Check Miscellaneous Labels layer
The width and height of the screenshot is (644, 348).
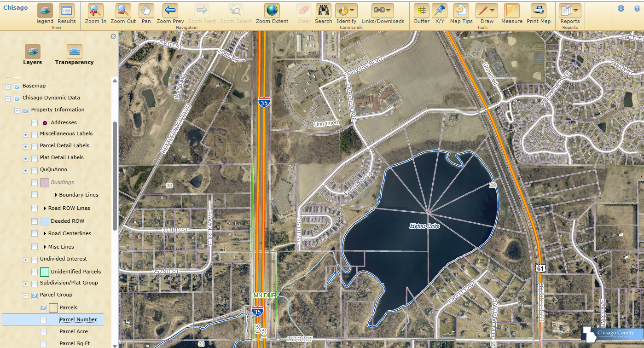(x=35, y=134)
